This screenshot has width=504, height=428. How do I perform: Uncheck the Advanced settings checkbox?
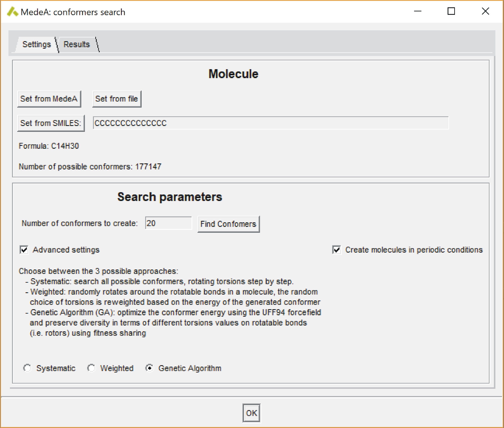(24, 250)
